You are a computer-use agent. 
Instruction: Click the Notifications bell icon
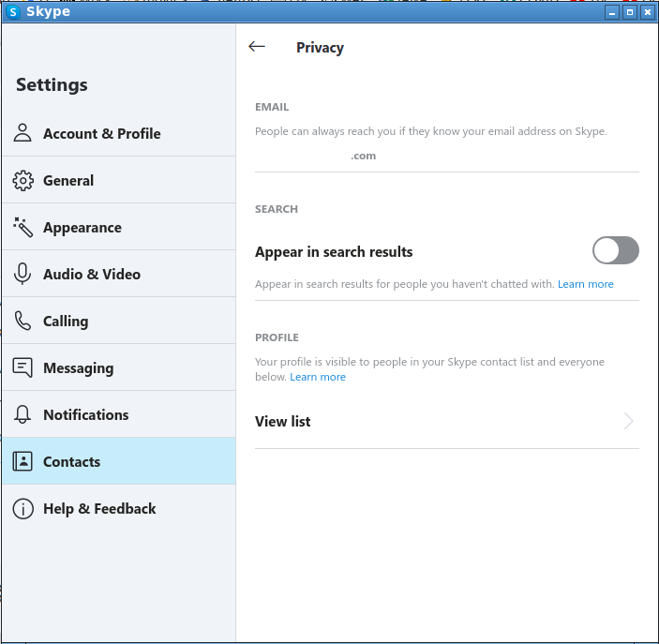coord(22,414)
